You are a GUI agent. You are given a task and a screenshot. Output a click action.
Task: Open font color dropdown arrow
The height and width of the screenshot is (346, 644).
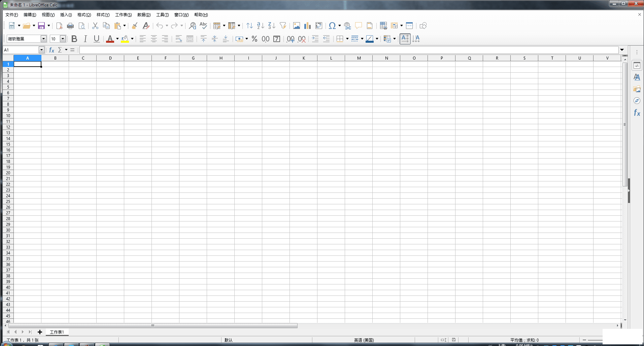(x=117, y=39)
